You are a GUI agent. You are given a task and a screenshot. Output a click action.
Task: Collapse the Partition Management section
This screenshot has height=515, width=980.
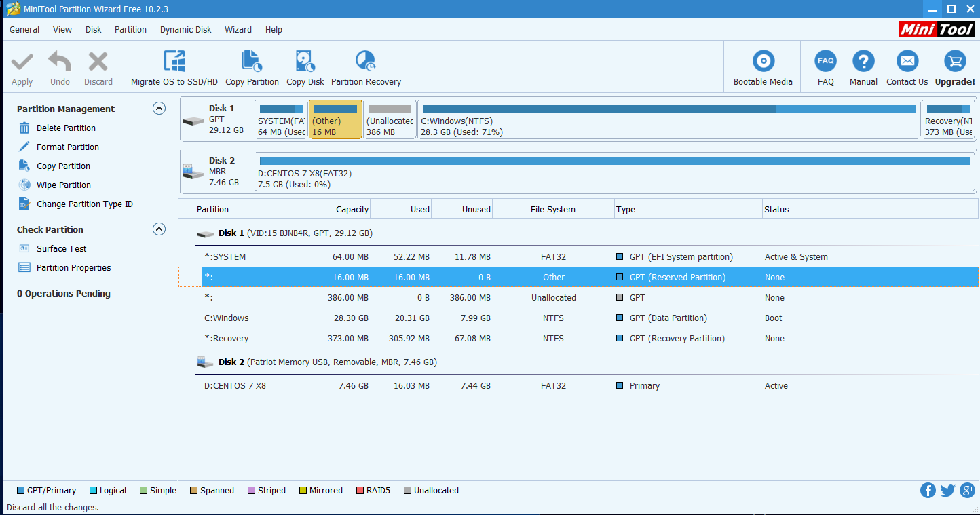point(159,108)
